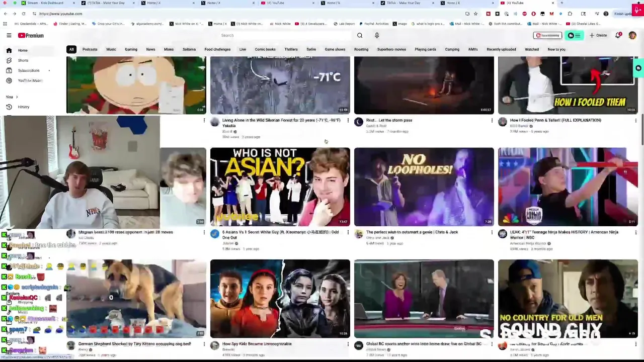Click the YouTube Premium logo
The height and width of the screenshot is (362, 644).
point(31,35)
